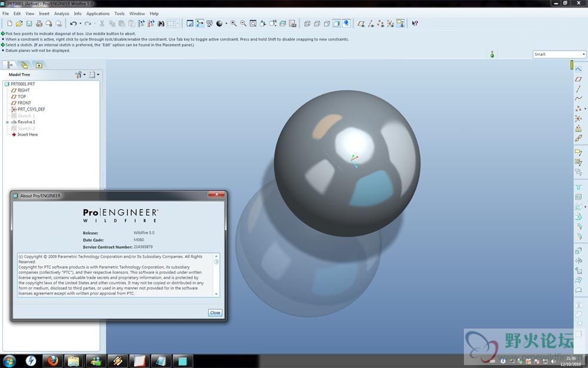Zoom out of the model

tap(243, 24)
